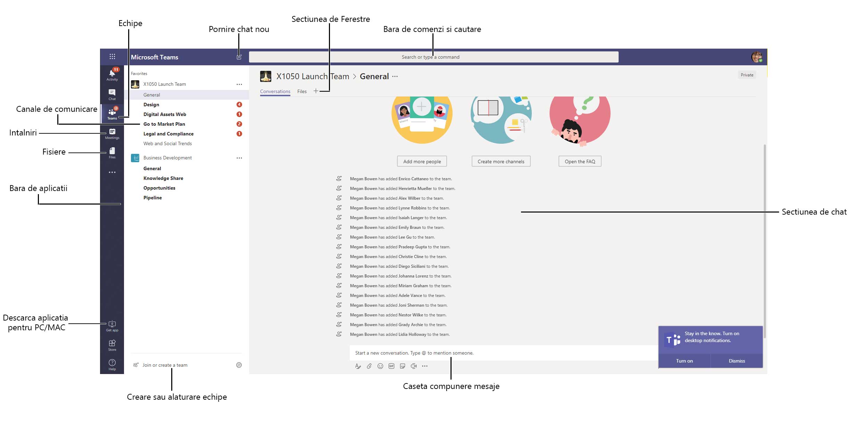
Task: Click the Open the FAQ button
Action: (580, 161)
